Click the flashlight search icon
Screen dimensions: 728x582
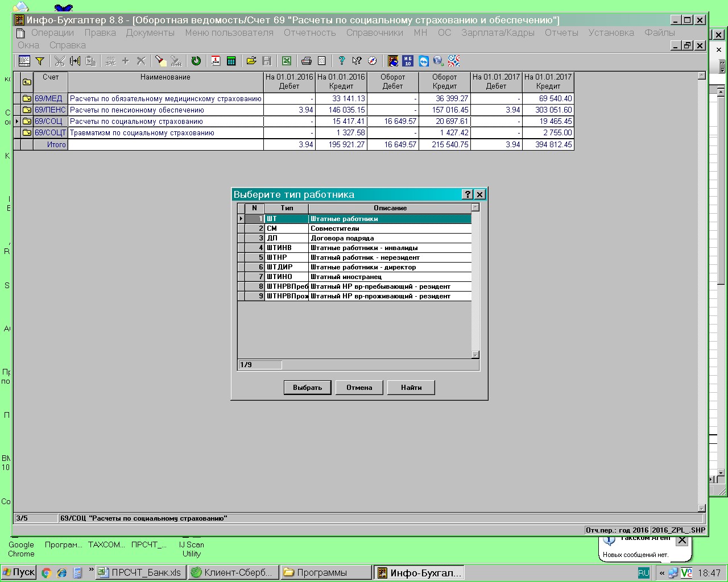coord(161,61)
